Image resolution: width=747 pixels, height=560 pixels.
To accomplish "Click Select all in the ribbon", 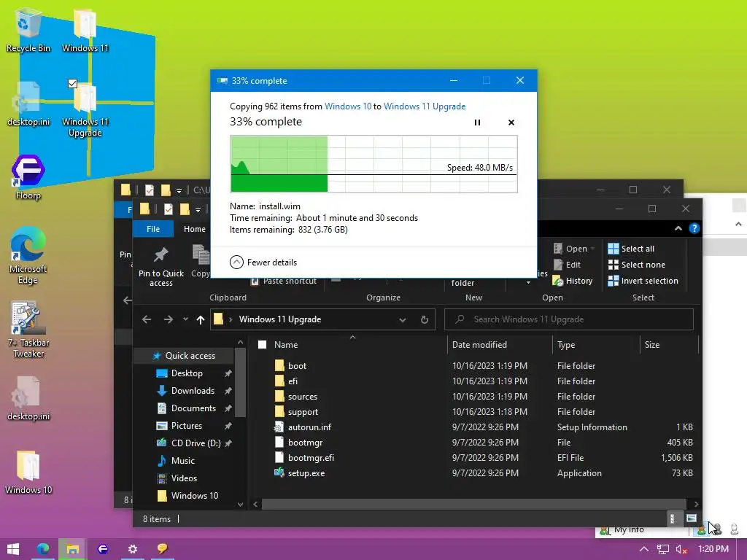I will pos(631,249).
